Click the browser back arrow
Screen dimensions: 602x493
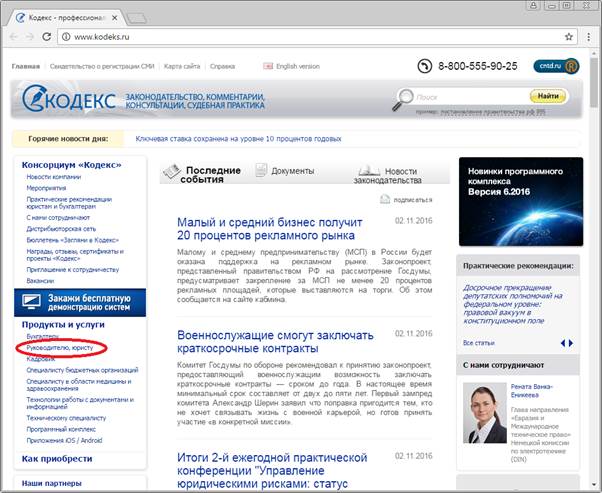click(x=14, y=37)
